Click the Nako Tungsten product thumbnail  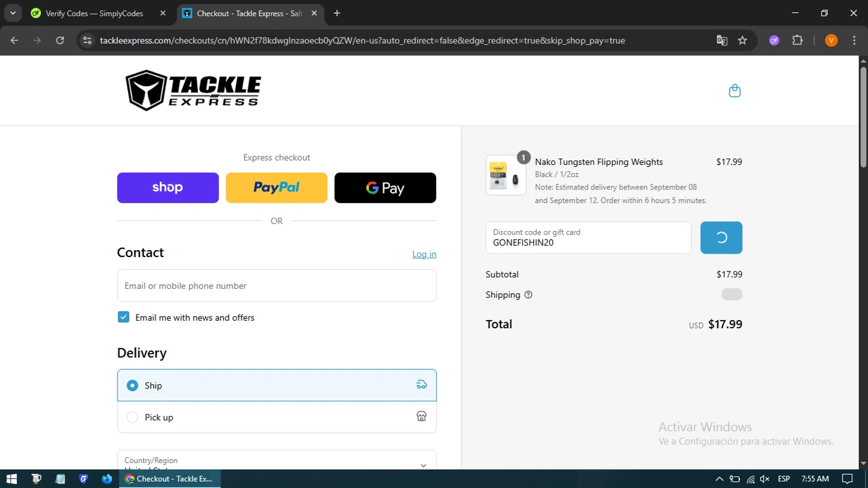pyautogui.click(x=506, y=175)
